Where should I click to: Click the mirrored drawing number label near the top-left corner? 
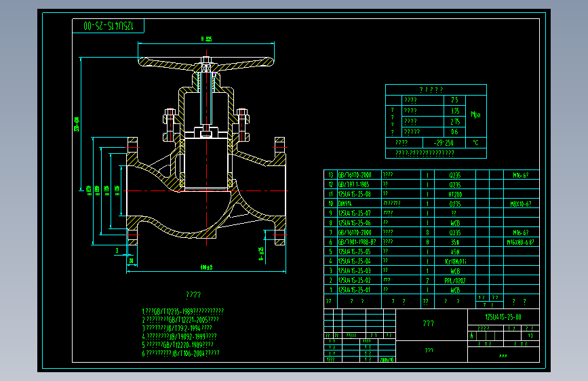[x=108, y=26]
